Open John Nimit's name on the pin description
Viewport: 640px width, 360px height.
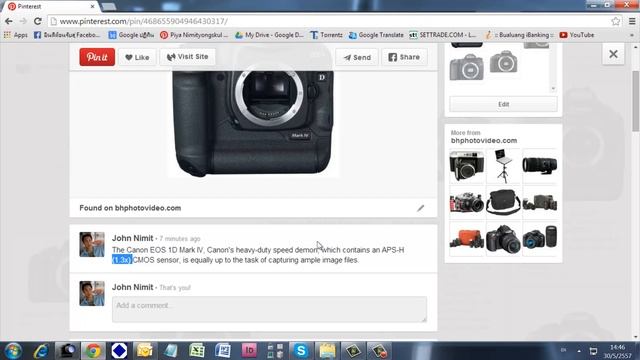[x=133, y=238]
